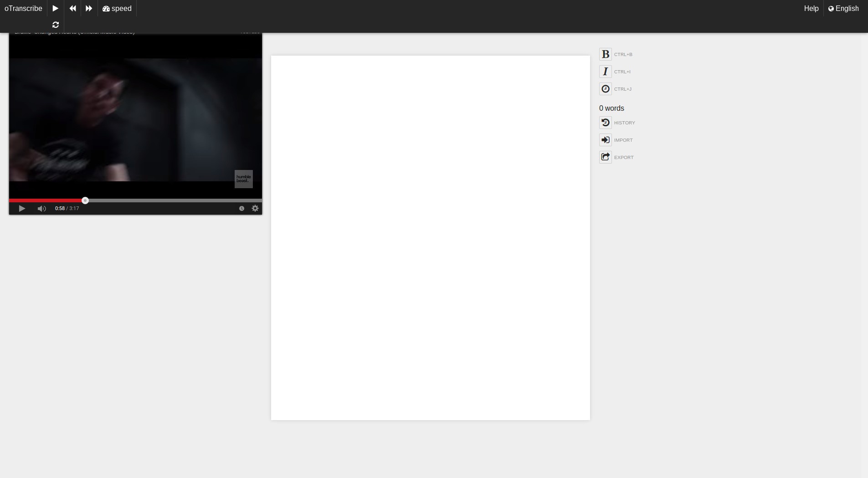Insert a timestamp with the clock icon

point(605,89)
